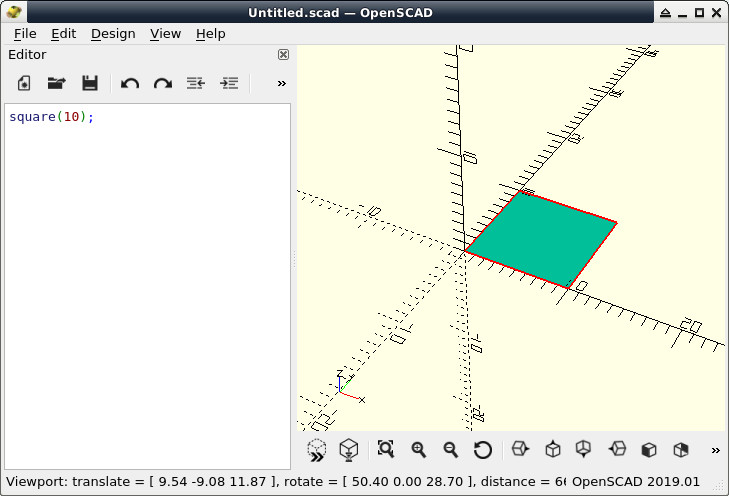Open the View menu

165,34
